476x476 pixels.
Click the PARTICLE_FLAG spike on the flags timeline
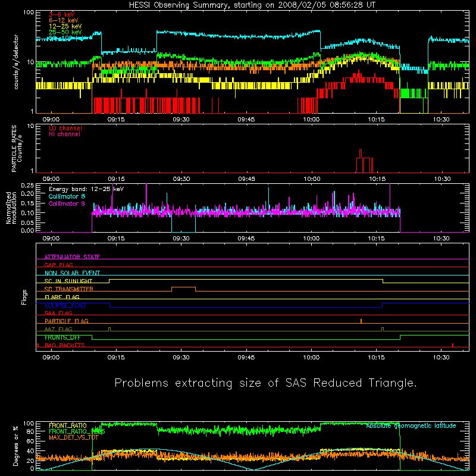coord(361,321)
